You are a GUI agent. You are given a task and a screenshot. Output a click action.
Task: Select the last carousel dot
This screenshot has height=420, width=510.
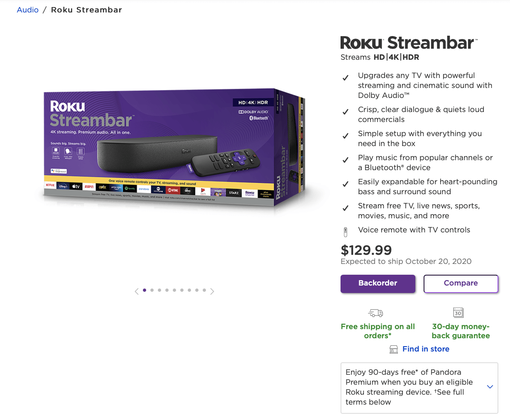coord(204,291)
